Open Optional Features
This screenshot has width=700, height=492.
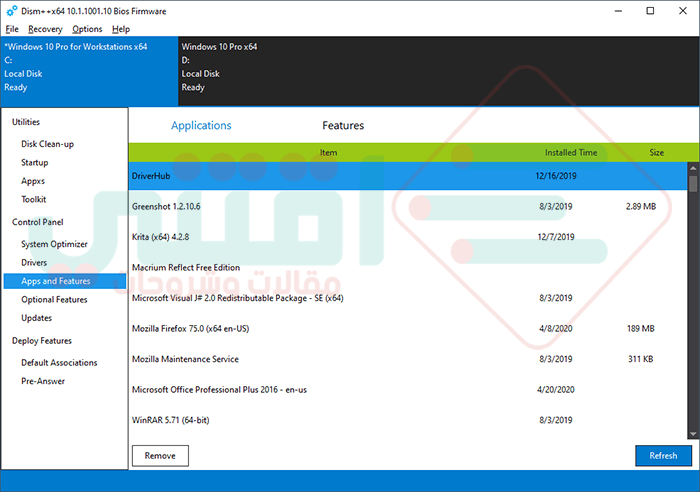tap(54, 300)
